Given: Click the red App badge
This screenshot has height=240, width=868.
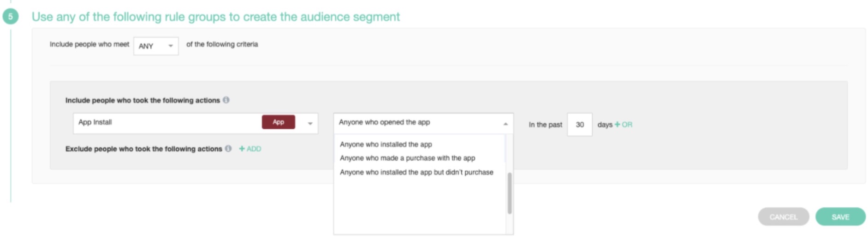Looking at the screenshot, I should point(278,122).
